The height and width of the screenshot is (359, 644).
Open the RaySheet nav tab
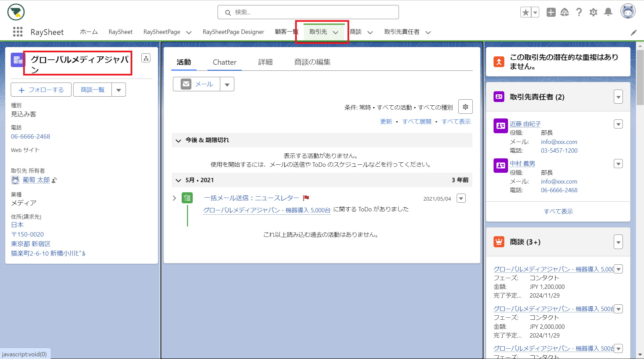click(121, 32)
